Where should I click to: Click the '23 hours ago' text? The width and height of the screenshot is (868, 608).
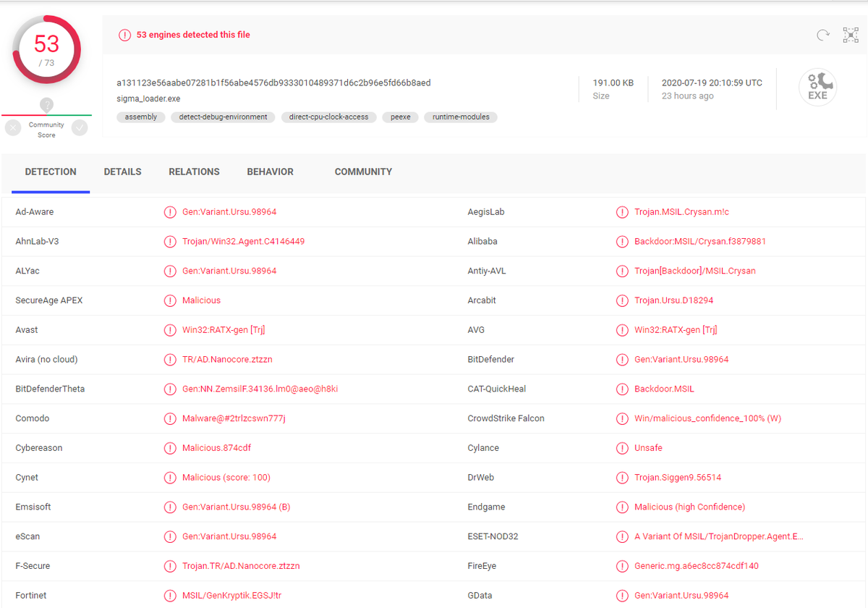click(687, 96)
